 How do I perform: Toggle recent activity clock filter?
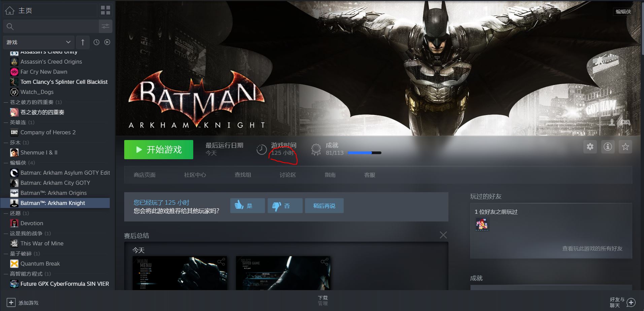pos(96,42)
